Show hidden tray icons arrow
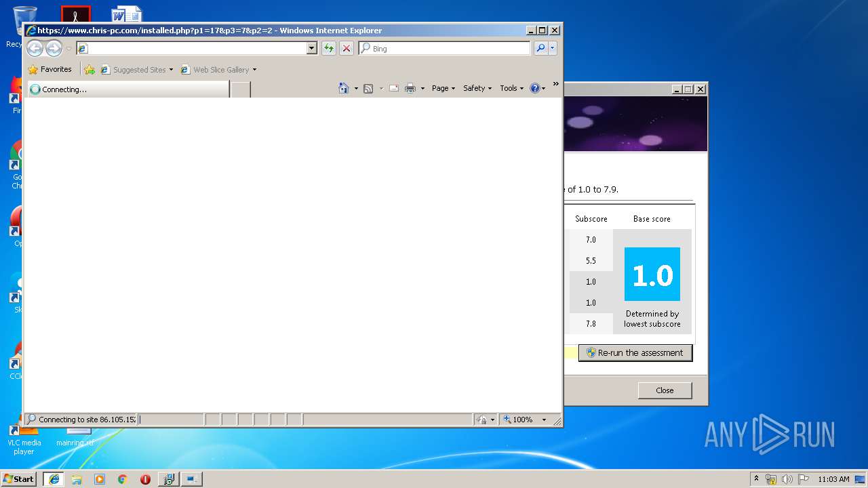 [x=757, y=479]
